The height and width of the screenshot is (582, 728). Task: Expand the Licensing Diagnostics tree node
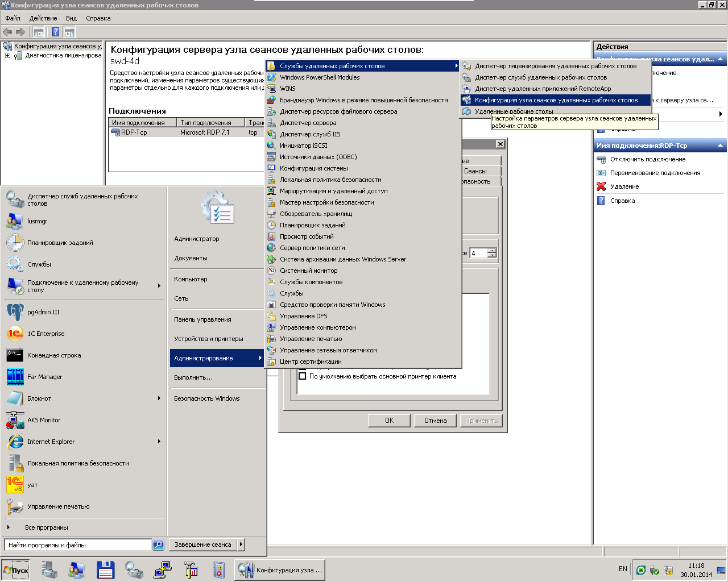tap(7, 56)
